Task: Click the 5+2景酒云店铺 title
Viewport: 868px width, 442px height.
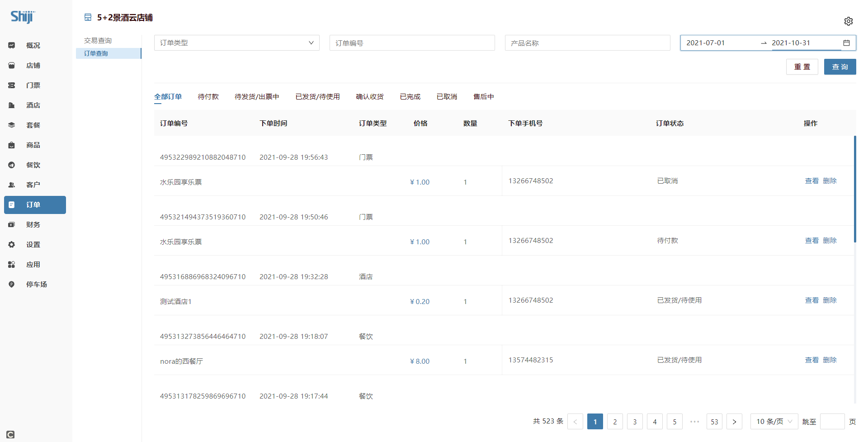Action: tap(125, 17)
